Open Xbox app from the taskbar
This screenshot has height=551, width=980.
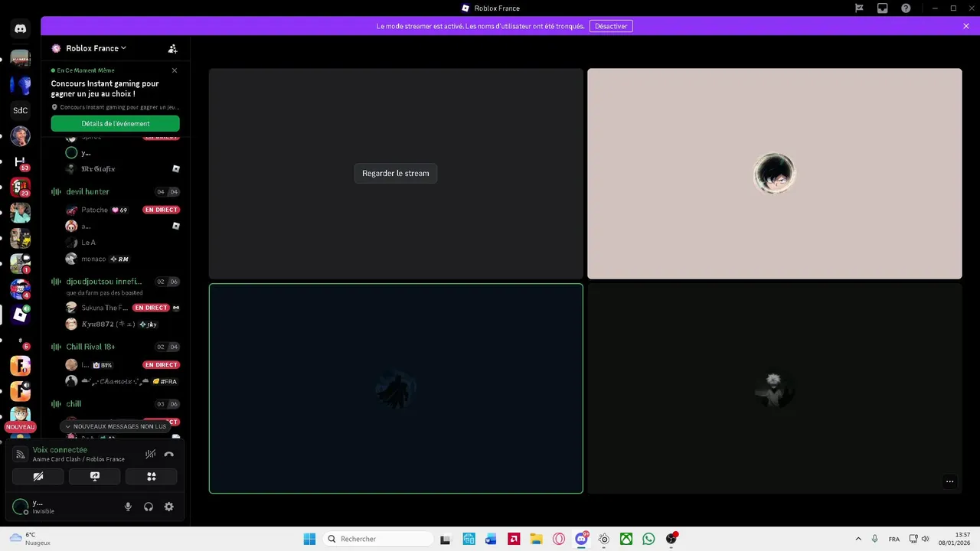pos(626,539)
